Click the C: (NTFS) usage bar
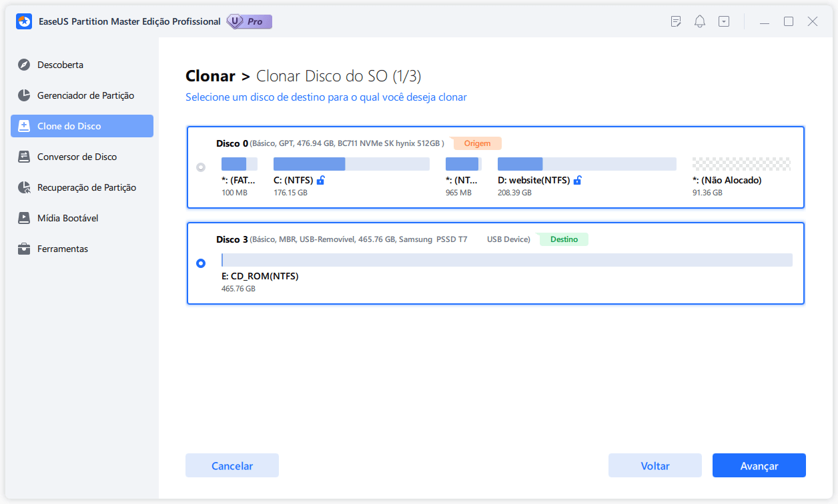Viewport: 838px width, 504px height. 352,164
